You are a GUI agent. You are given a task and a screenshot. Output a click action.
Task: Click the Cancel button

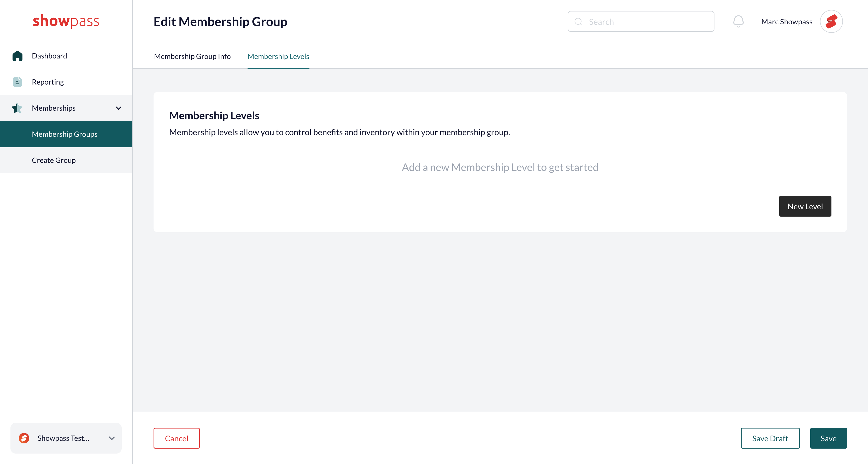click(x=177, y=438)
